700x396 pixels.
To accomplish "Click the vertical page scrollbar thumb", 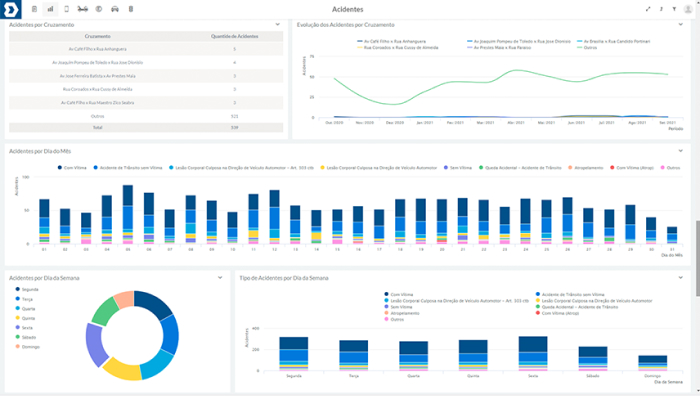I will pos(697,258).
